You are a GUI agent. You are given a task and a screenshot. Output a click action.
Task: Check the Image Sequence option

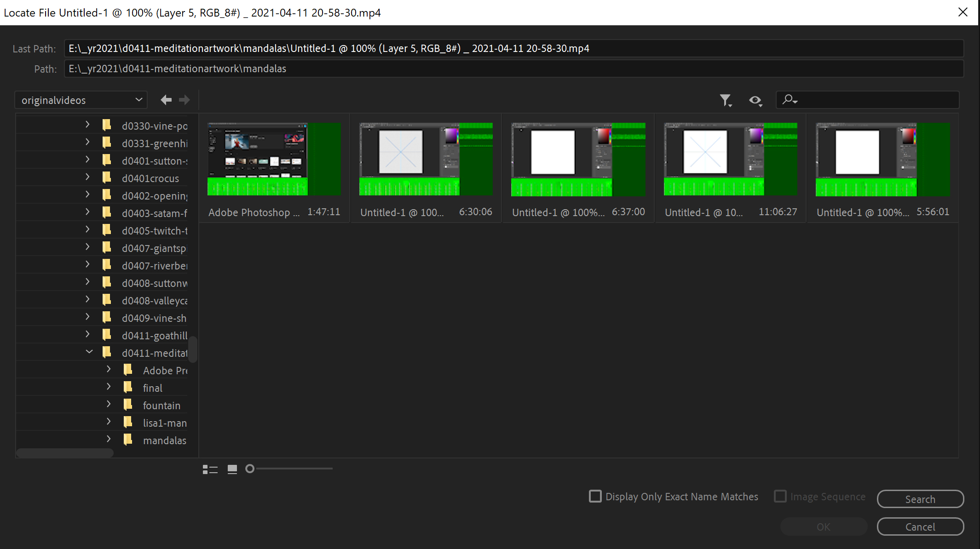pos(780,496)
